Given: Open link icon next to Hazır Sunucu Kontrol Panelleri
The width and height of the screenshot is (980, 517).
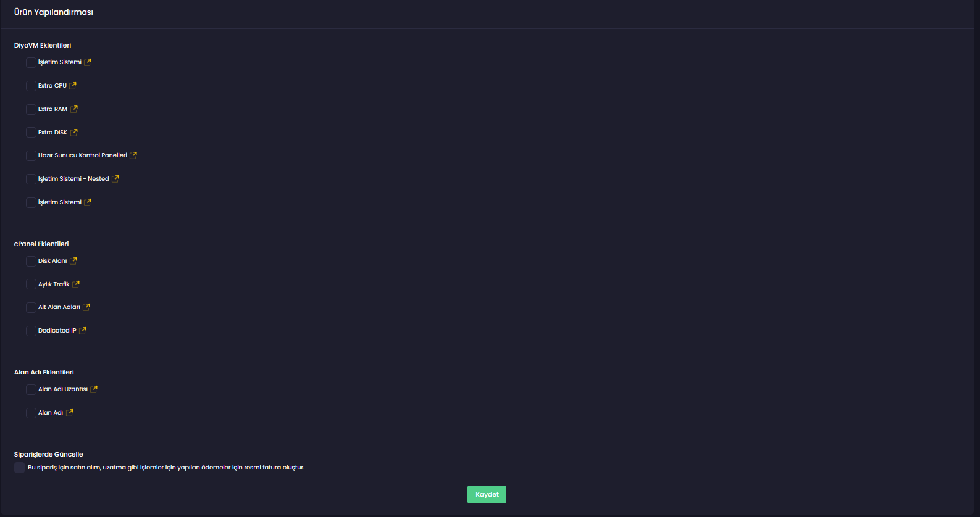Looking at the screenshot, I should click(x=133, y=155).
